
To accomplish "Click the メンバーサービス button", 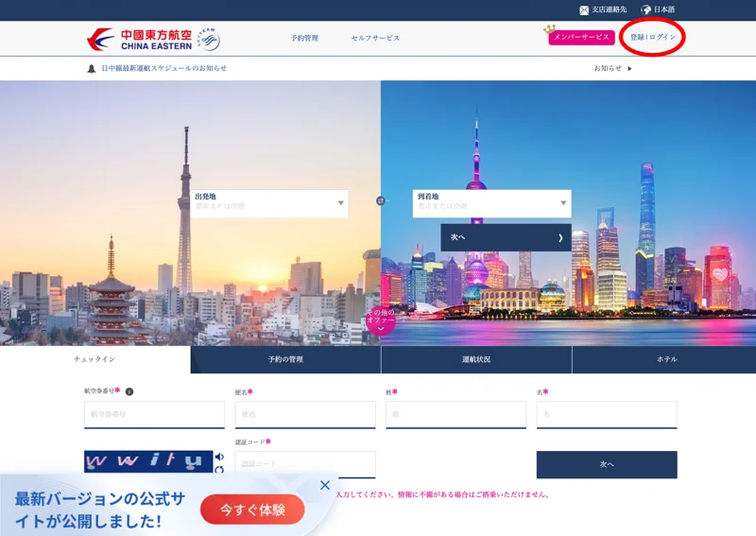I will click(x=581, y=37).
